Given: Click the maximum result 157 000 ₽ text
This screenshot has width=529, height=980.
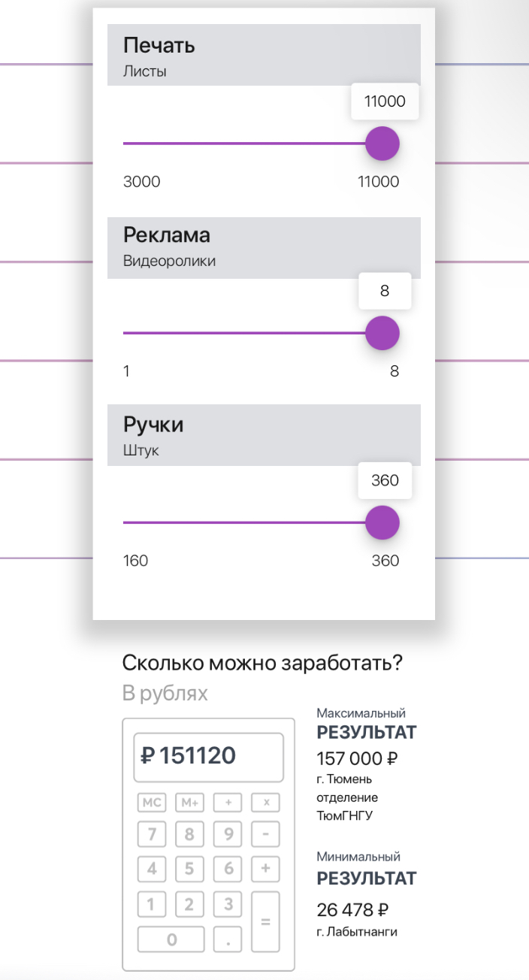Looking at the screenshot, I should (x=357, y=758).
